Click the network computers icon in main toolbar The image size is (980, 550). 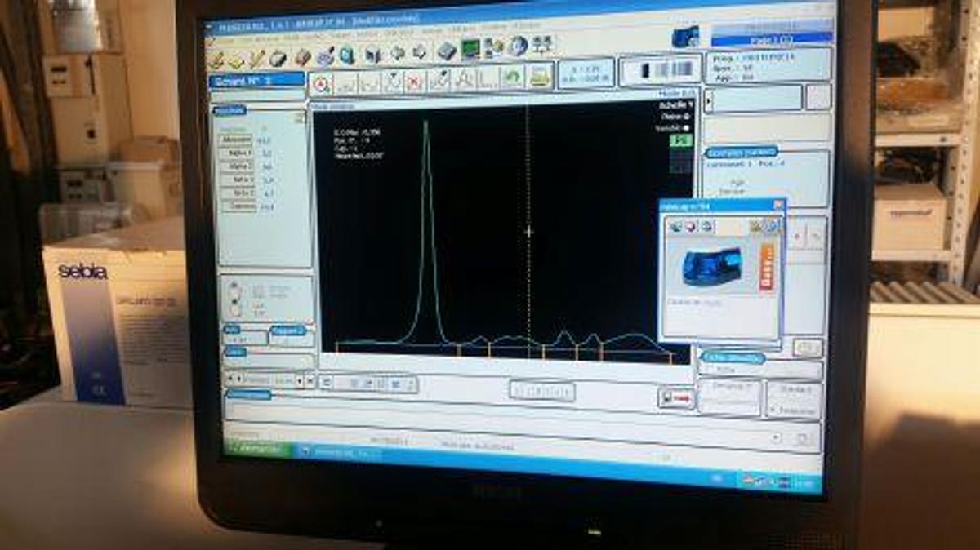point(541,46)
